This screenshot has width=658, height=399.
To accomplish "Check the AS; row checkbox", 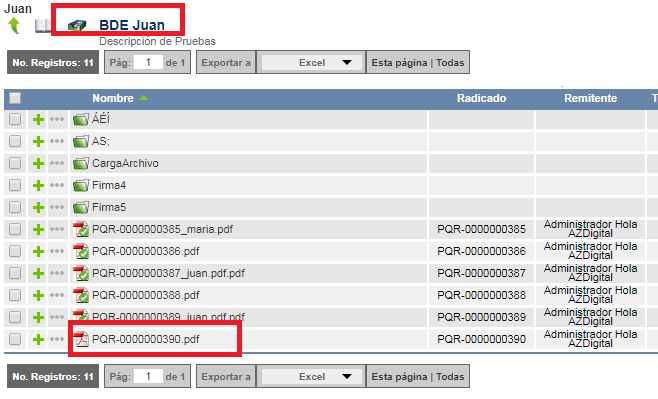I will point(15,141).
